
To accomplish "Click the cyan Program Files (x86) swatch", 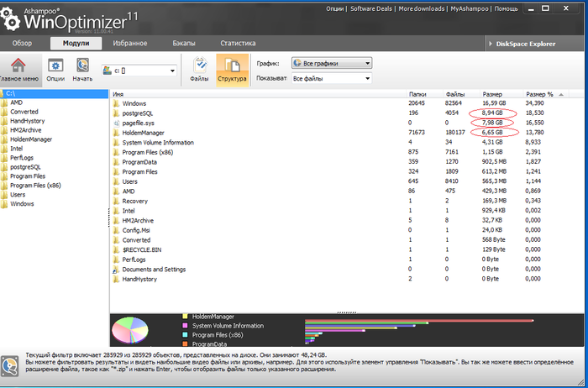I will point(185,335).
